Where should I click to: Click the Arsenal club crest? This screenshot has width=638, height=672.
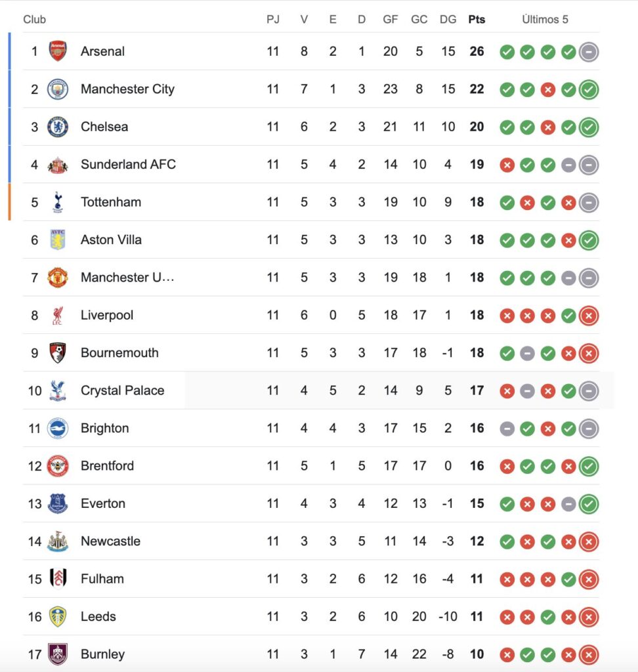58,51
